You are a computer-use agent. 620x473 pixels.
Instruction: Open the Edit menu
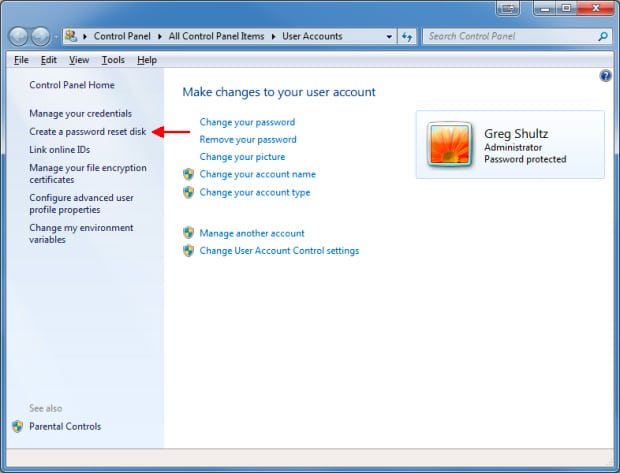[x=49, y=60]
